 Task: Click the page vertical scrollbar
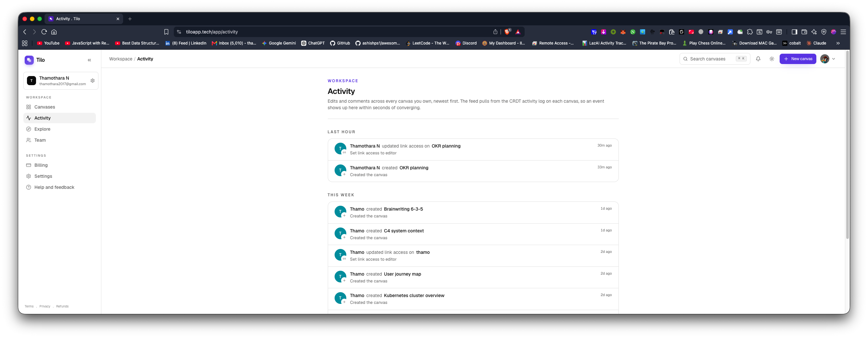pos(847,145)
